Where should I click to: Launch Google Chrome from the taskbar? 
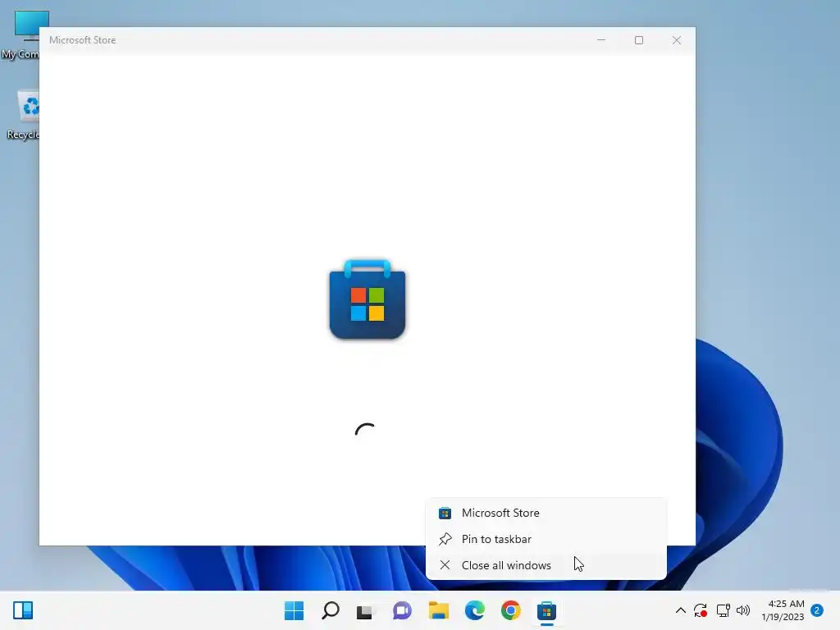click(510, 610)
